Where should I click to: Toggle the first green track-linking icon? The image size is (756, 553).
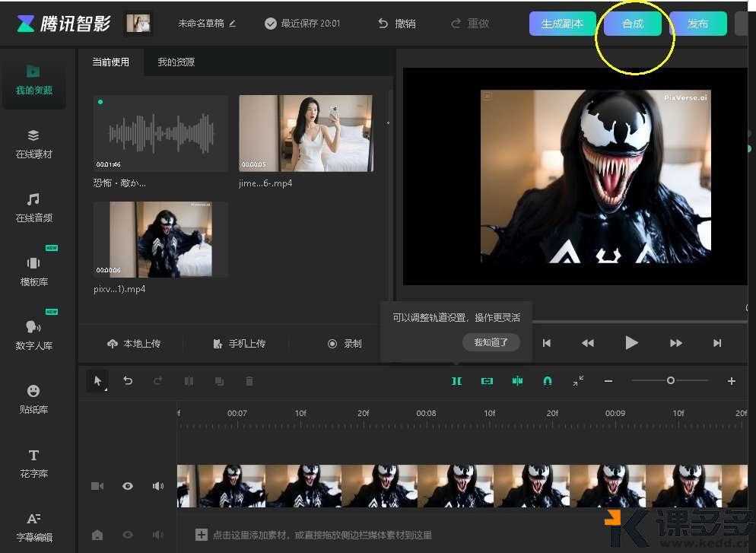[x=456, y=381]
